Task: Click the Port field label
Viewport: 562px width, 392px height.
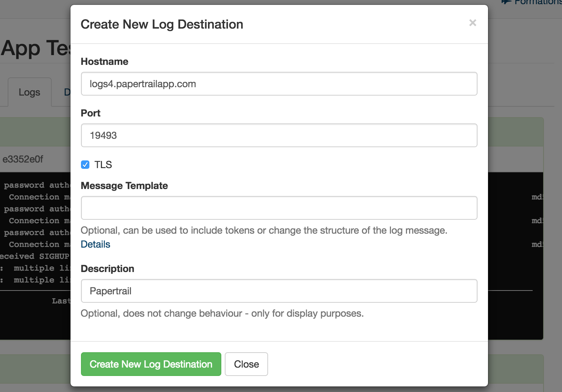Action: (x=90, y=113)
